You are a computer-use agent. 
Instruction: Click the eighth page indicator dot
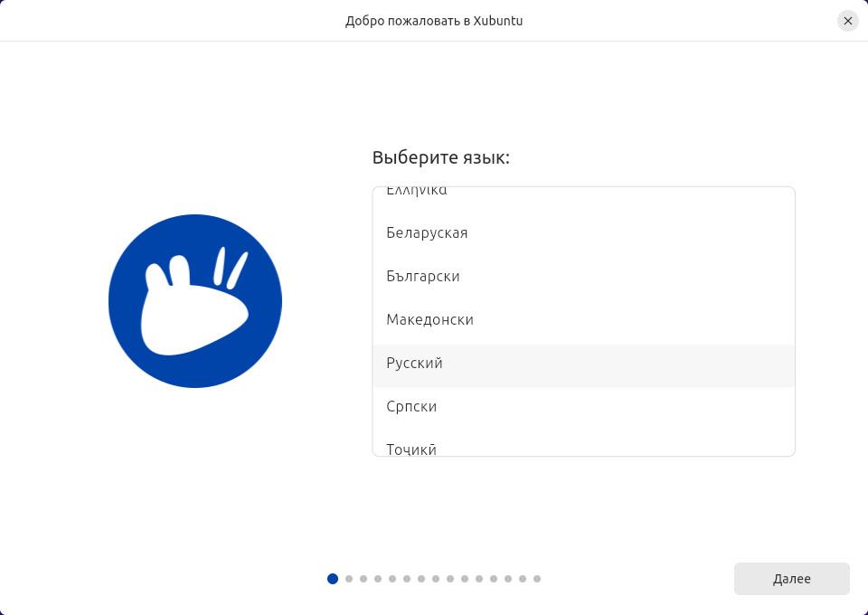(x=436, y=579)
